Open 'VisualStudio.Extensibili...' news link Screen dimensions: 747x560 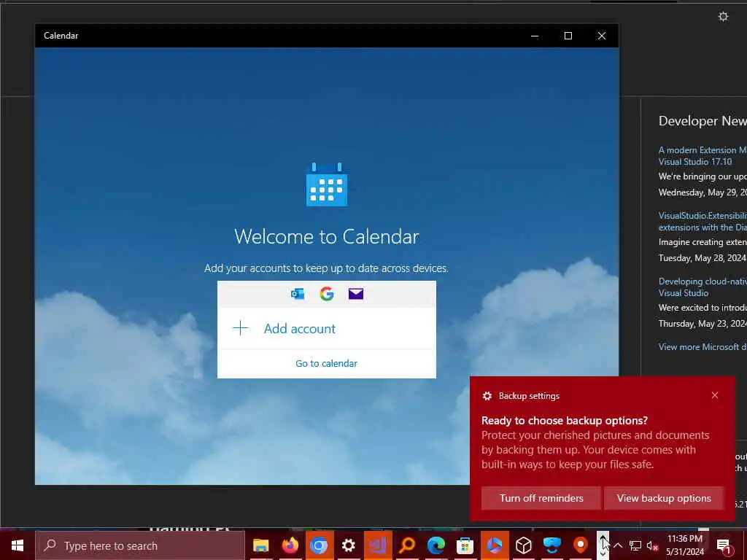(703, 222)
